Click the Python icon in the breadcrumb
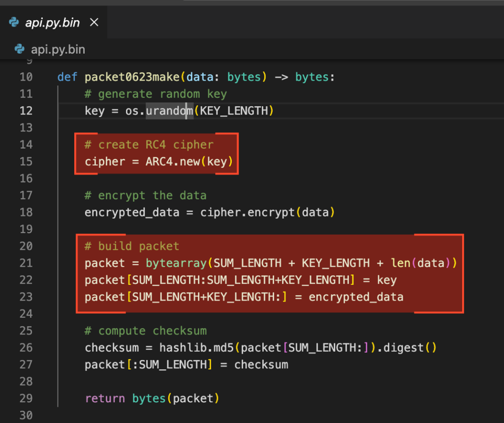This screenshot has height=423, width=504. [x=20, y=50]
